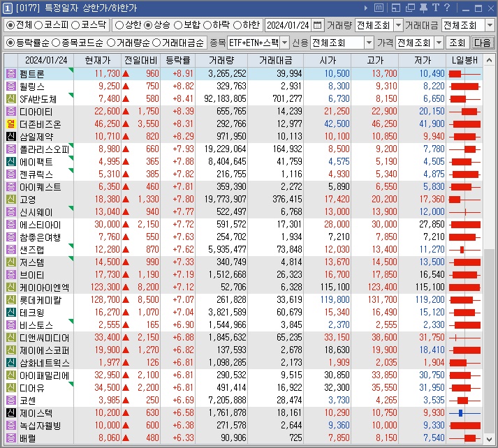Click the 증 badge icon beside 펨트론
This screenshot has width=498, height=448.
tap(10, 74)
